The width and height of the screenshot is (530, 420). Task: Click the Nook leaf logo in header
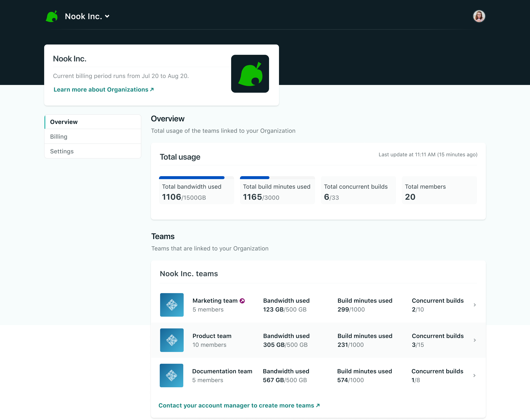(x=52, y=16)
